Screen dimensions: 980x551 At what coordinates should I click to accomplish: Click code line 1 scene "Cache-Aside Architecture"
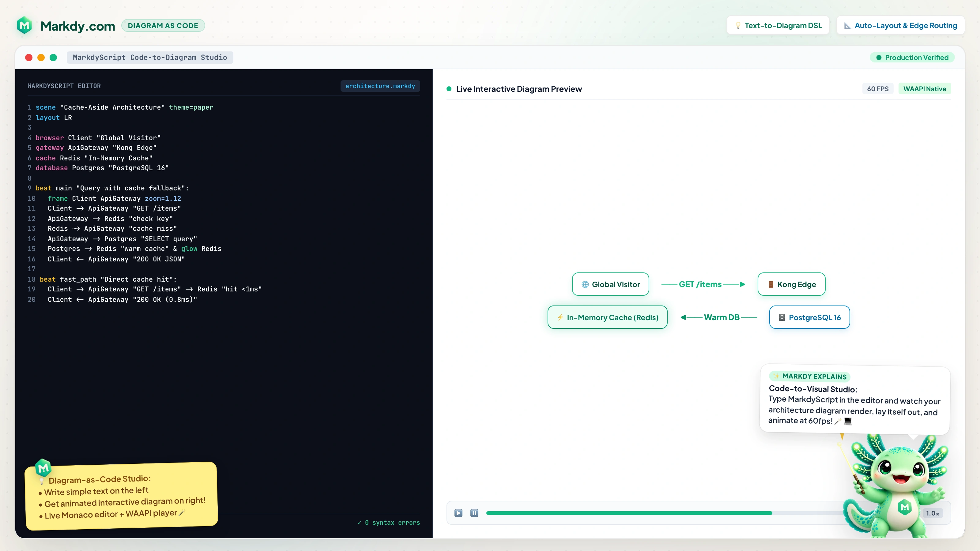124,107
